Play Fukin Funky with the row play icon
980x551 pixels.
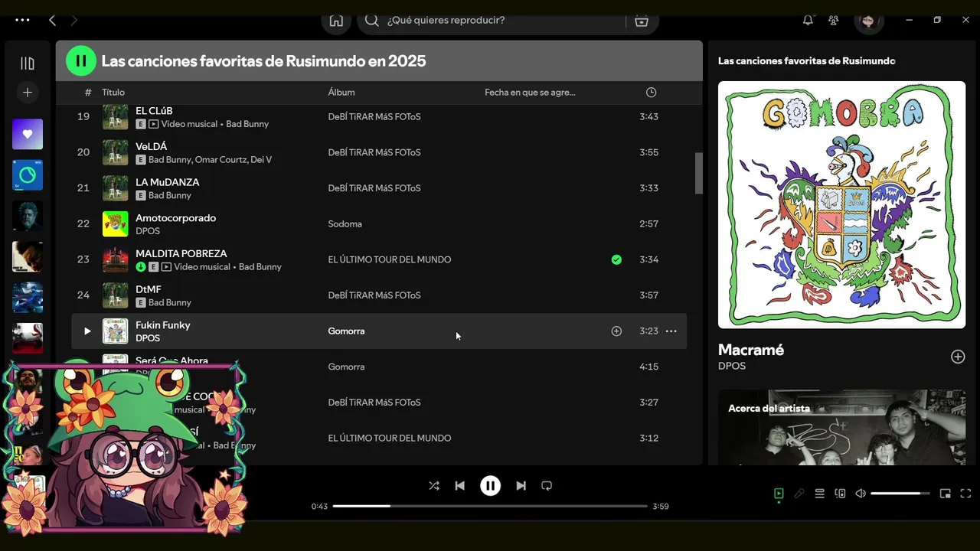point(87,331)
